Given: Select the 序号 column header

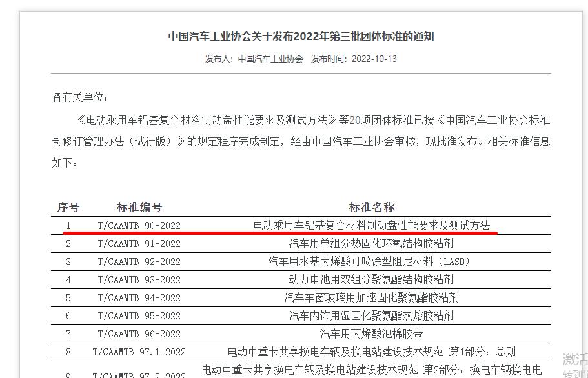Looking at the screenshot, I should click(x=68, y=207).
